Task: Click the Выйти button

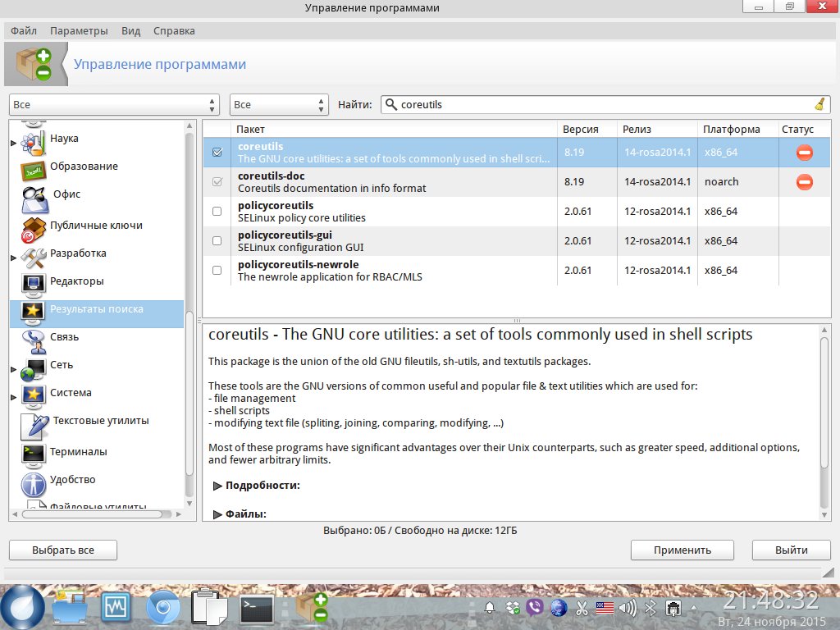Action: point(792,550)
